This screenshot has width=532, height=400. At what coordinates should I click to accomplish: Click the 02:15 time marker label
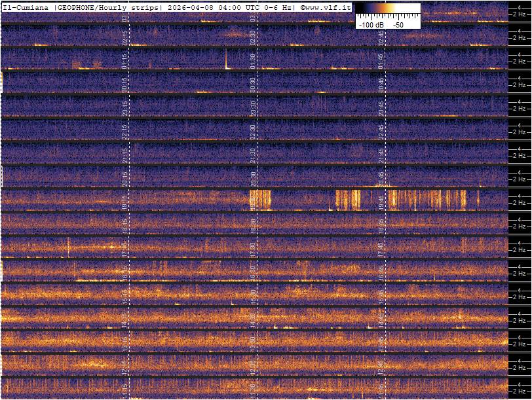[125, 37]
